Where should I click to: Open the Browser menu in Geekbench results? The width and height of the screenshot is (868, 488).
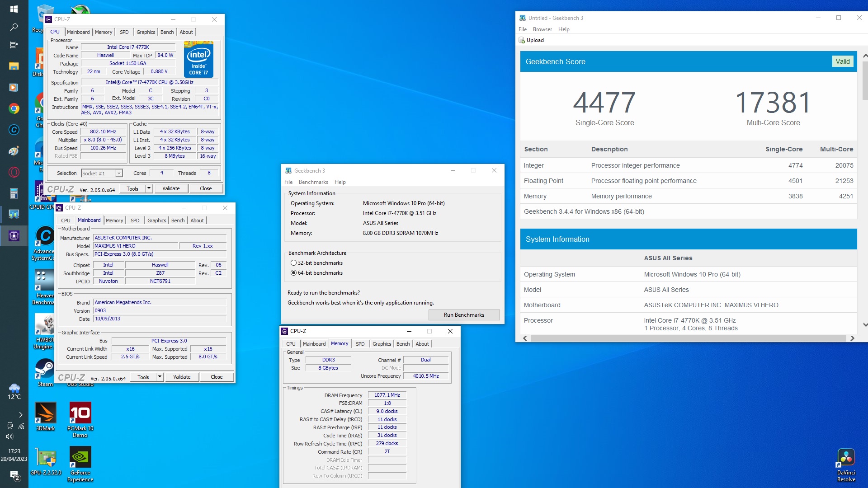542,29
